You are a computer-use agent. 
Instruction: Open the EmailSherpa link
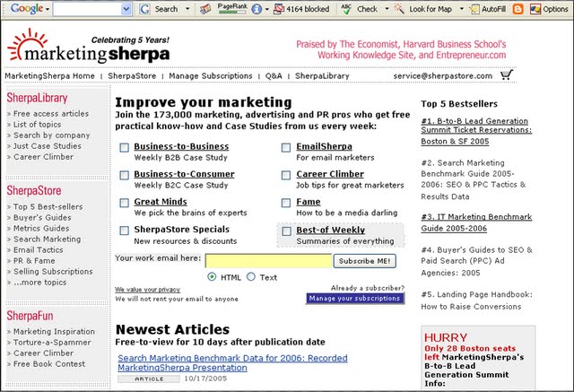(x=324, y=146)
